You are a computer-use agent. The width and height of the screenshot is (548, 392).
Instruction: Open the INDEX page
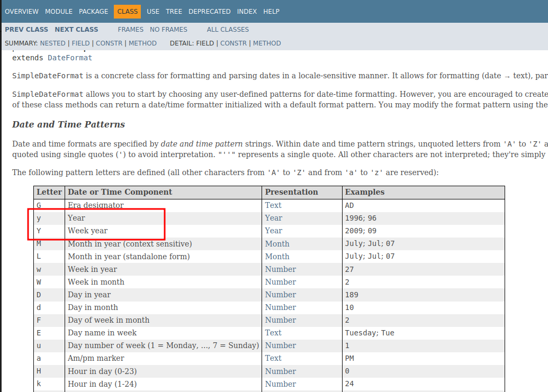pos(247,11)
